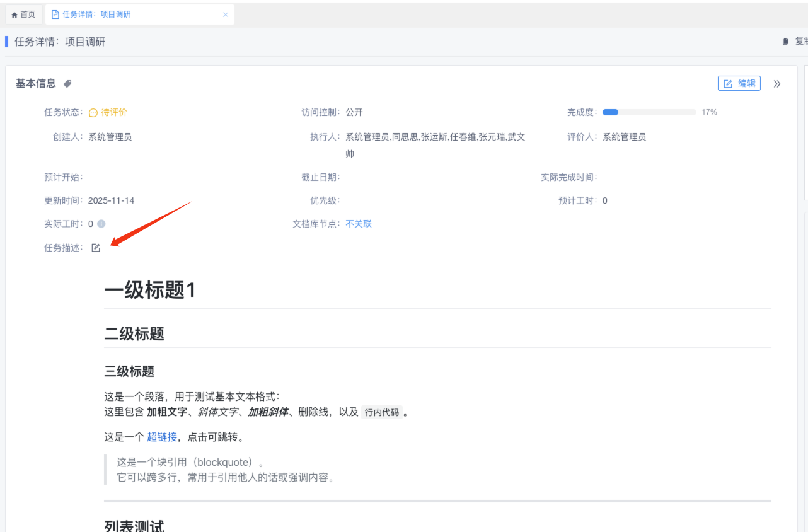Click the copy icon at top right
The width and height of the screenshot is (808, 532).
click(785, 42)
